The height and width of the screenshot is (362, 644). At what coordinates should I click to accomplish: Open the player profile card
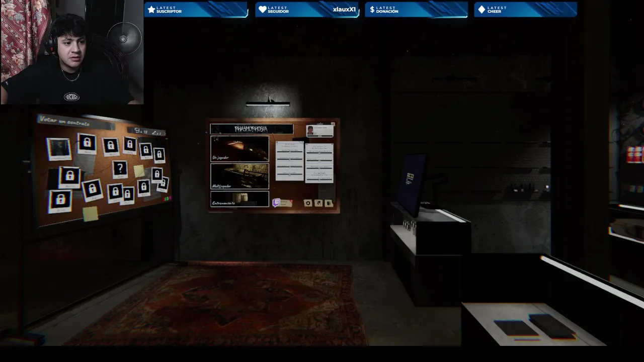click(x=320, y=130)
